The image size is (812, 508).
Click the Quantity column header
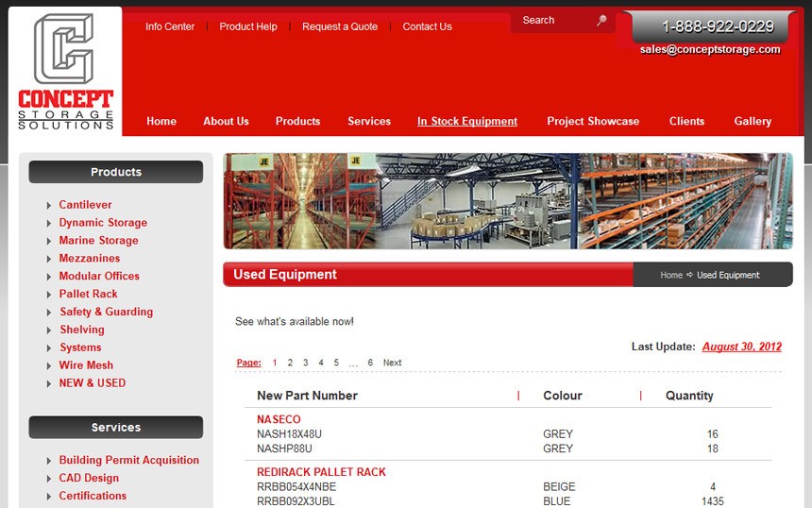(x=689, y=396)
